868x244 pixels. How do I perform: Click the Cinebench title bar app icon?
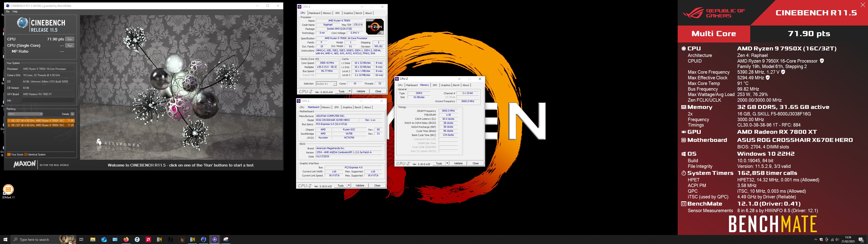(x=8, y=6)
